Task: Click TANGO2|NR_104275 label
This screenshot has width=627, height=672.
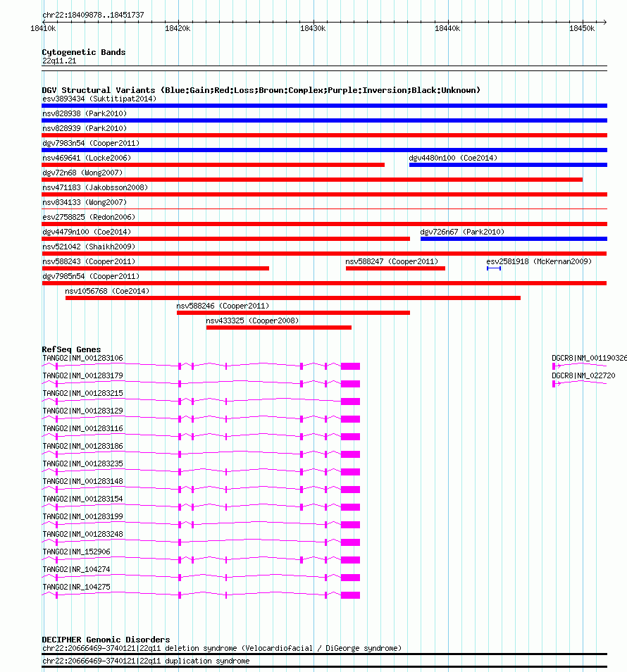Action: [x=76, y=587]
